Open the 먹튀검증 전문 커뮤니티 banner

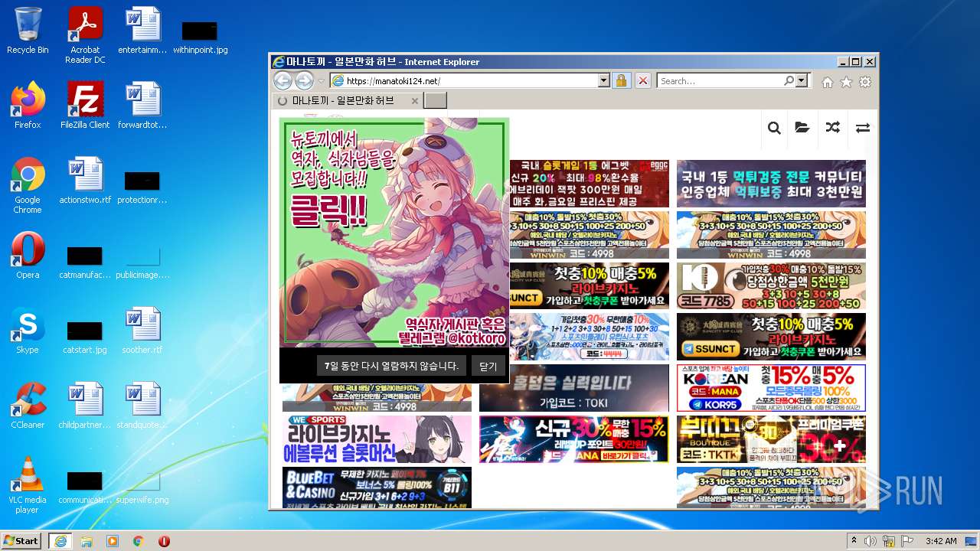(x=771, y=184)
